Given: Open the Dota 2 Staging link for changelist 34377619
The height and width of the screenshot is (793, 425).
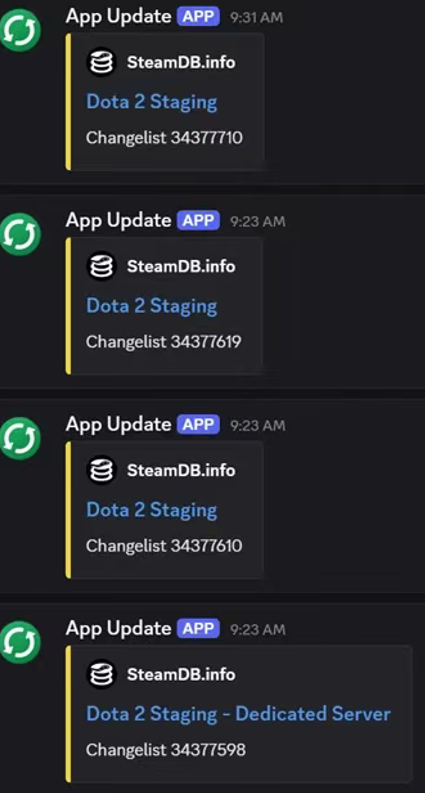Looking at the screenshot, I should (x=152, y=306).
